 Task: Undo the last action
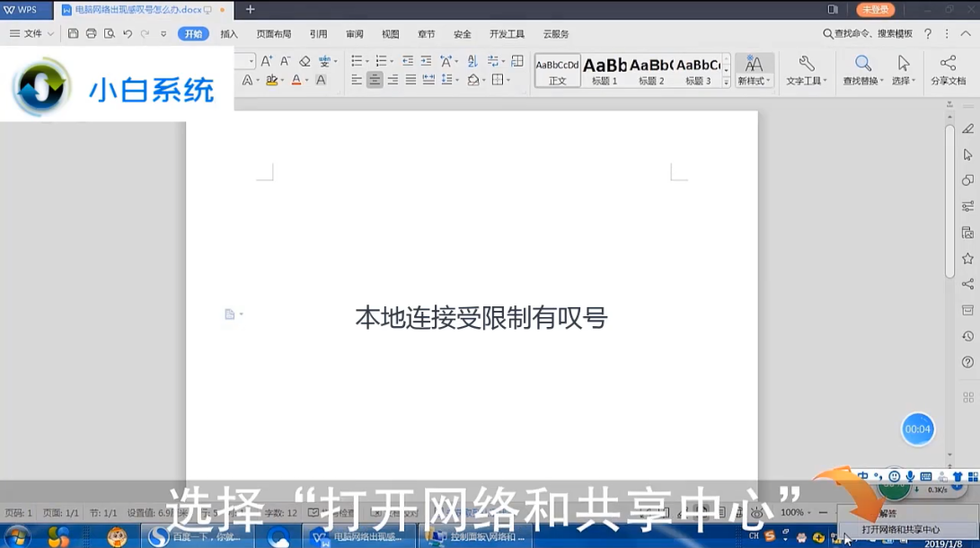128,34
